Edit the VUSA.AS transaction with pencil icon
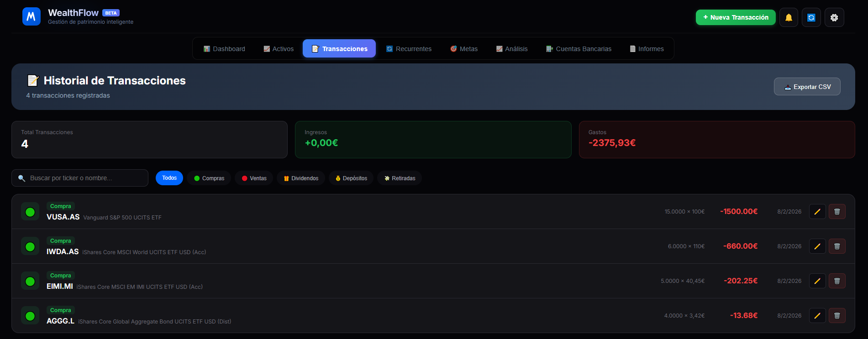 point(817,212)
